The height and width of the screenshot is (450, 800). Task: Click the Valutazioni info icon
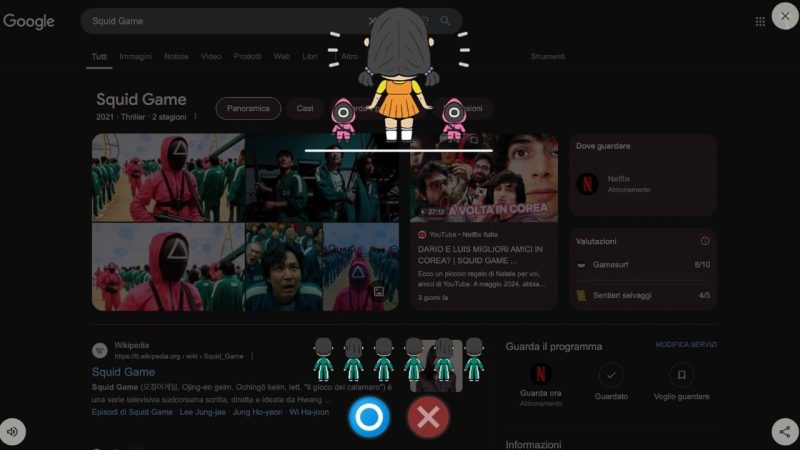(x=705, y=241)
